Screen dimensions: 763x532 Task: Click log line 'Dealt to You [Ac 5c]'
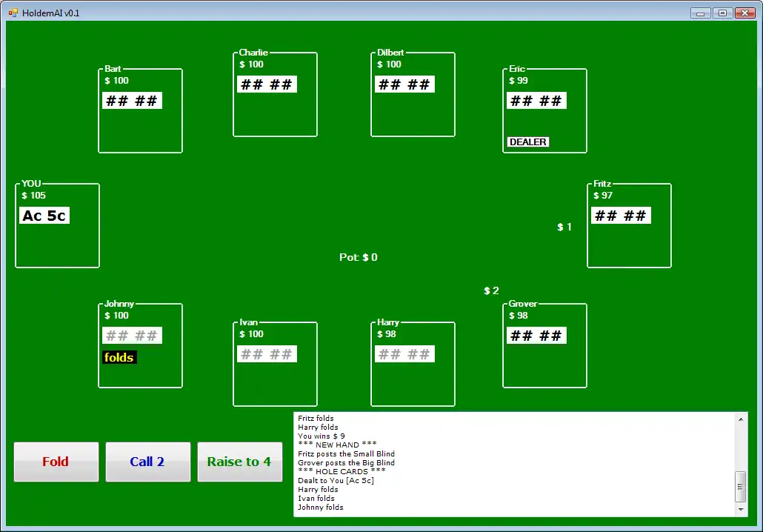coord(336,480)
